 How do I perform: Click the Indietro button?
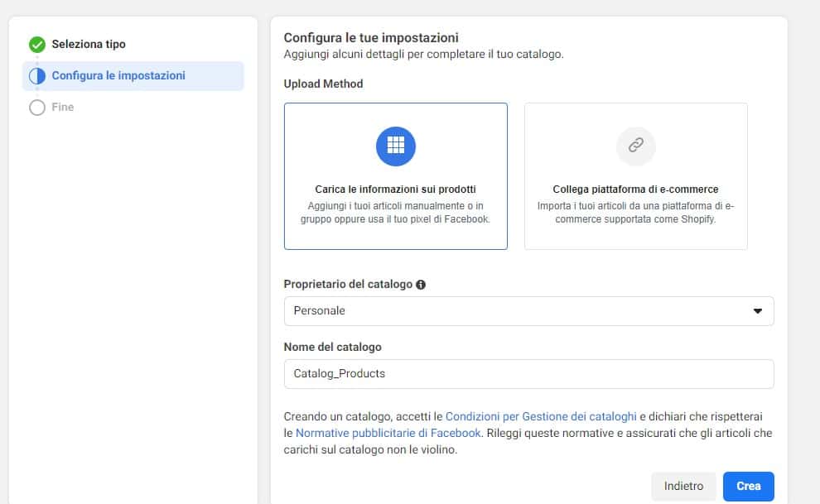(x=683, y=487)
